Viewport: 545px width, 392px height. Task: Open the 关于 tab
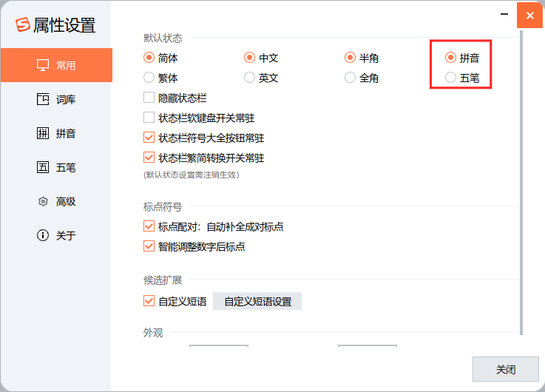pyautogui.click(x=66, y=235)
